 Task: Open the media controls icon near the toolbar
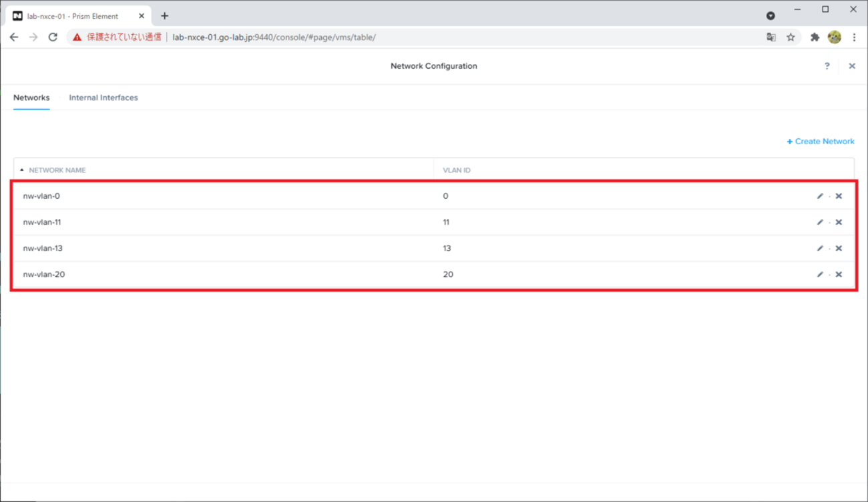click(x=771, y=15)
